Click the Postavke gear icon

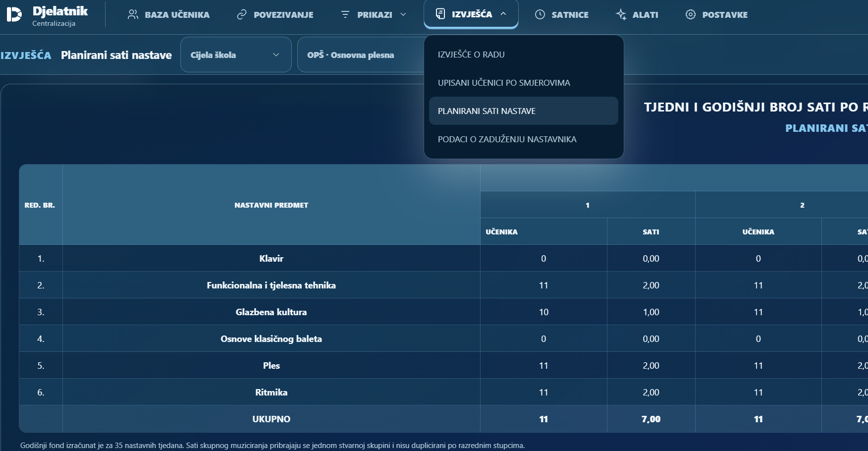(x=691, y=14)
